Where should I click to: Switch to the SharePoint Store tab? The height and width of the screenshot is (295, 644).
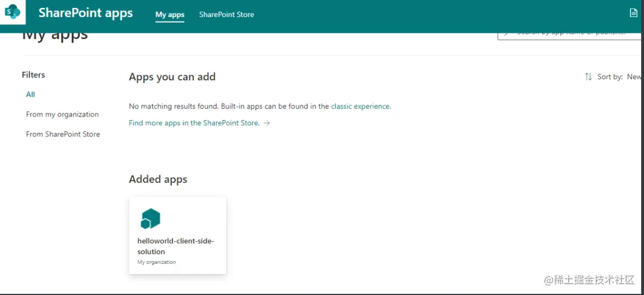pyautogui.click(x=227, y=14)
